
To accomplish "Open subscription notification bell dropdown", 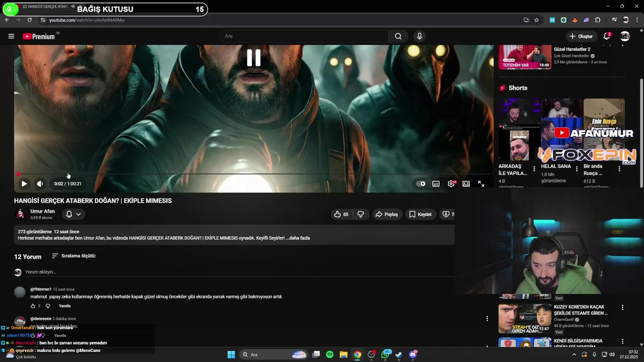I will point(73,214).
